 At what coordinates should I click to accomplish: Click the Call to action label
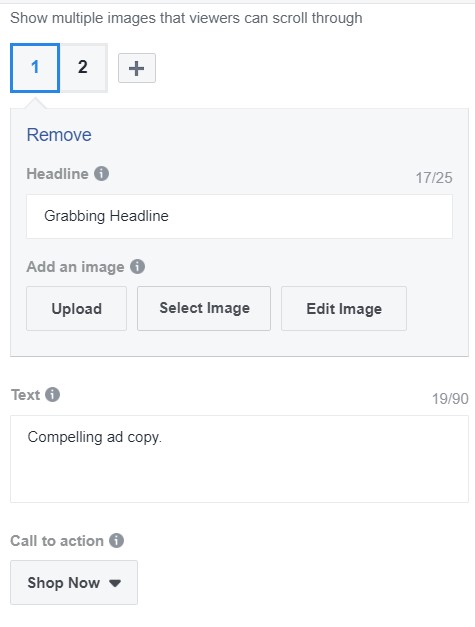tap(57, 541)
